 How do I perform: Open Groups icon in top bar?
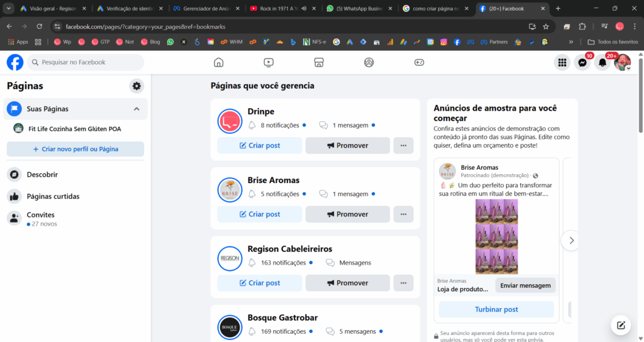(369, 62)
